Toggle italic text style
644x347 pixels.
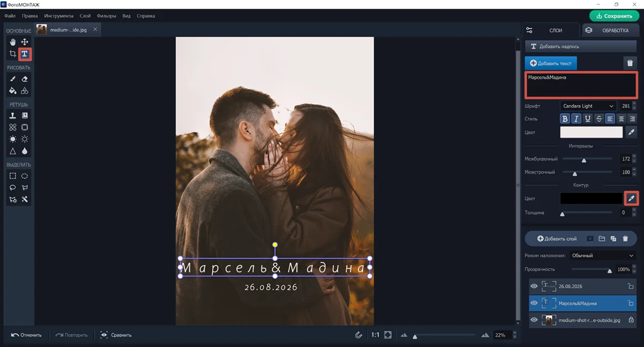point(576,119)
